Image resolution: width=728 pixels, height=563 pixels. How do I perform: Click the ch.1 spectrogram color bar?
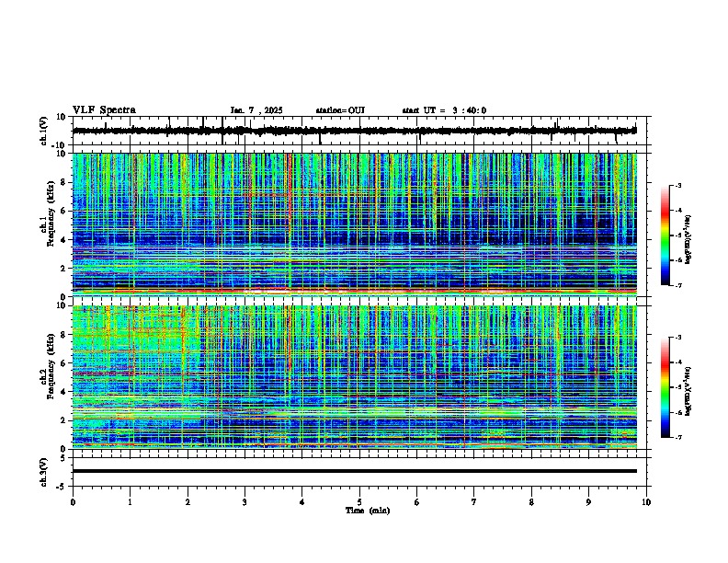[665, 236]
